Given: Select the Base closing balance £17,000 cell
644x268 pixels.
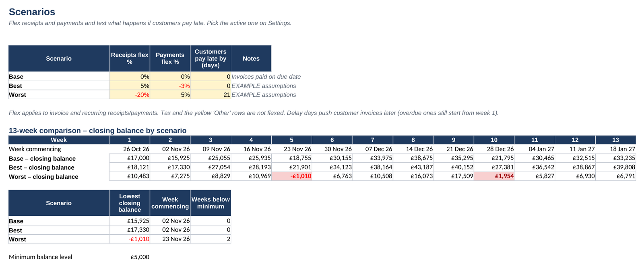Looking at the screenshot, I should (x=130, y=158).
